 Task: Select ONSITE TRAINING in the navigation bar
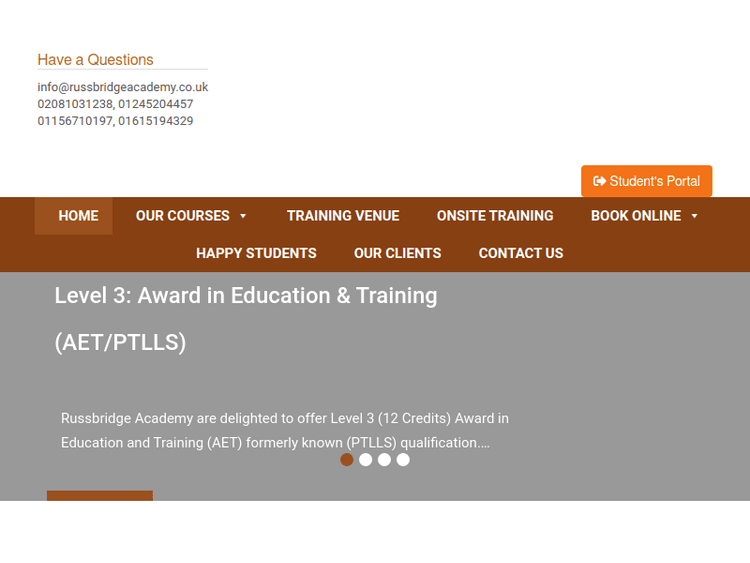point(495,216)
